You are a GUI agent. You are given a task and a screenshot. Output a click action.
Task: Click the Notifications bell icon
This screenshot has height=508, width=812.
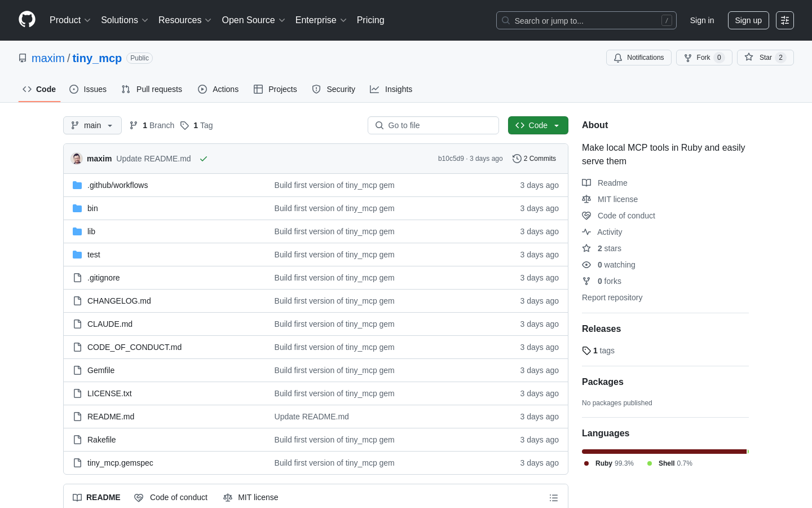(618, 58)
